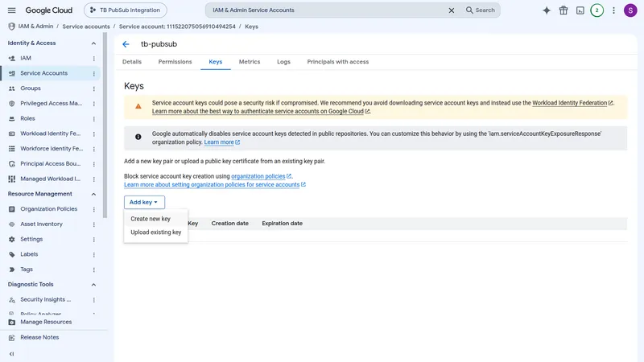The height and width of the screenshot is (362, 644).
Task: Open the hamburger navigation menu
Action: pos(11,10)
